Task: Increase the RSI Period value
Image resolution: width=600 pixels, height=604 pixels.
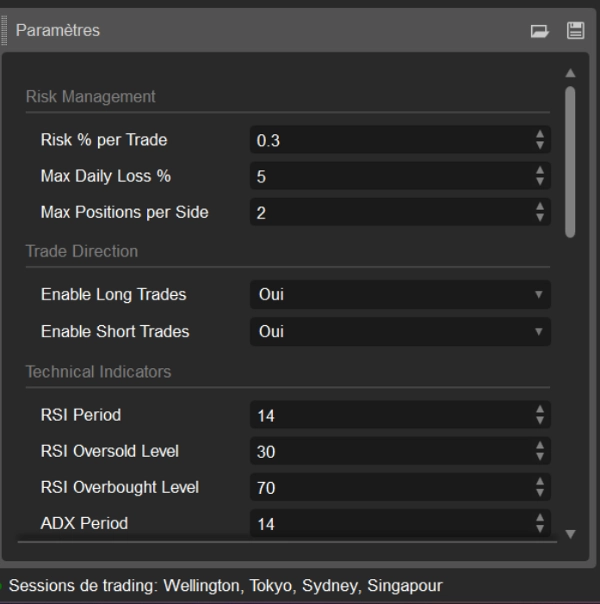Action: click(x=540, y=410)
